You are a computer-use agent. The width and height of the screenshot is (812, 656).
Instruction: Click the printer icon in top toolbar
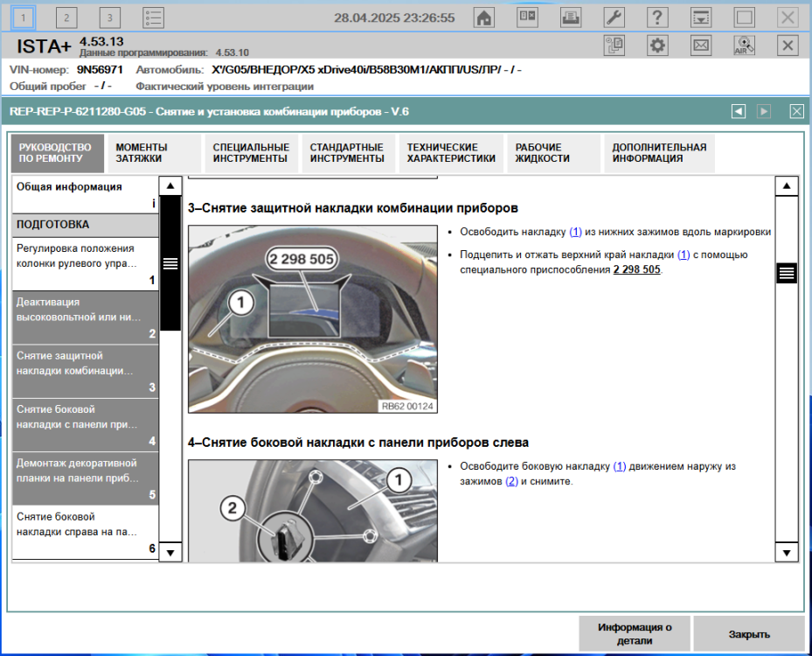pos(570,17)
